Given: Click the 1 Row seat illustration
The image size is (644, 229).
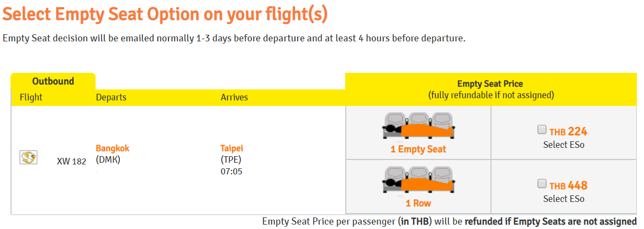Looking at the screenshot, I should point(418,180).
